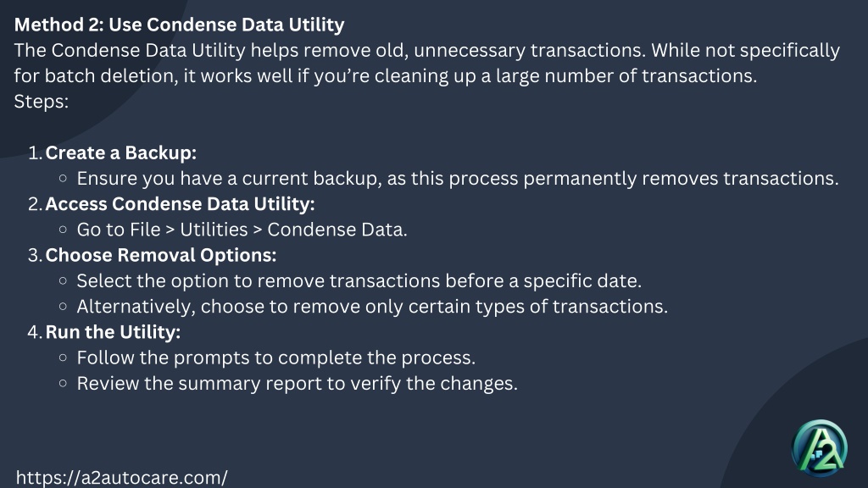Click the bullet before Go to File
Screen dimensions: 868x488
click(x=63, y=229)
